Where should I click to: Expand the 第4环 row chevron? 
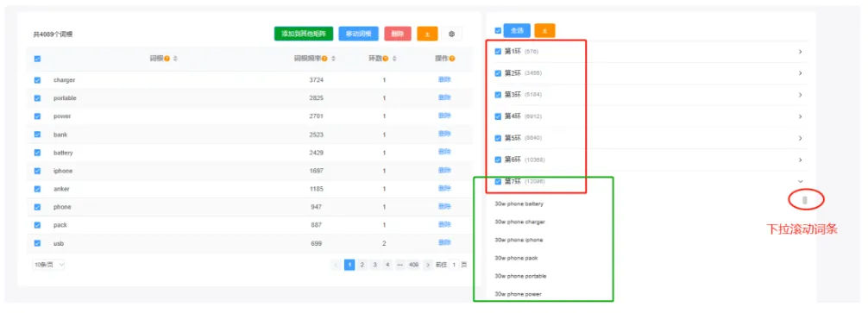(801, 116)
